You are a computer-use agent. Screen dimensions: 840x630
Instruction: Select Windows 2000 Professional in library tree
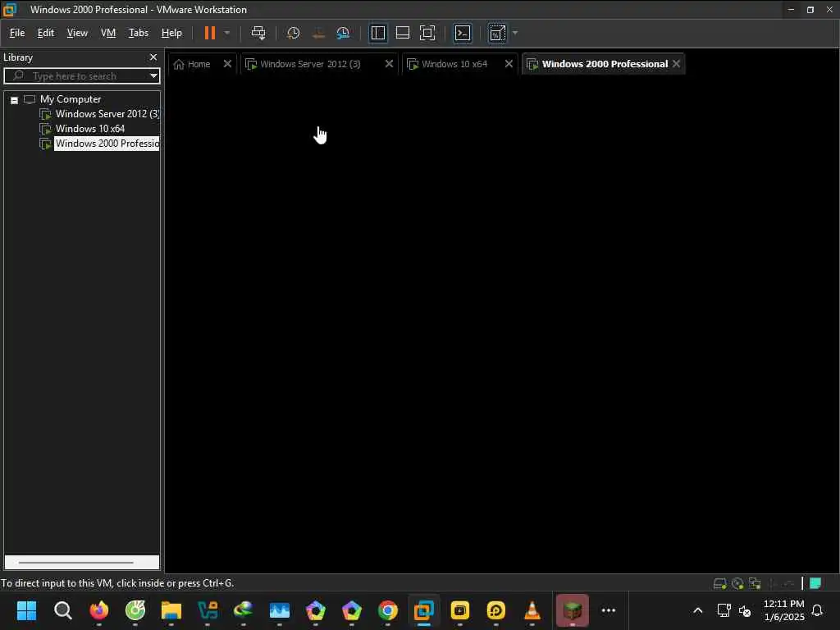[x=107, y=143]
